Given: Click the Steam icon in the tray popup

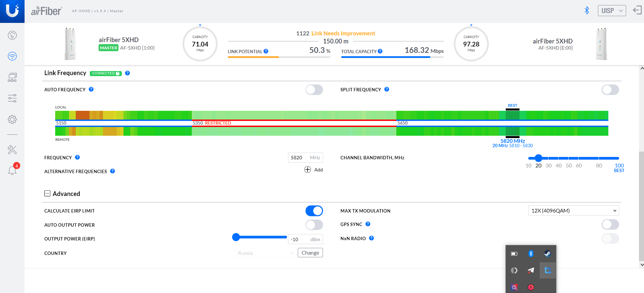Looking at the screenshot, I should tap(547, 254).
